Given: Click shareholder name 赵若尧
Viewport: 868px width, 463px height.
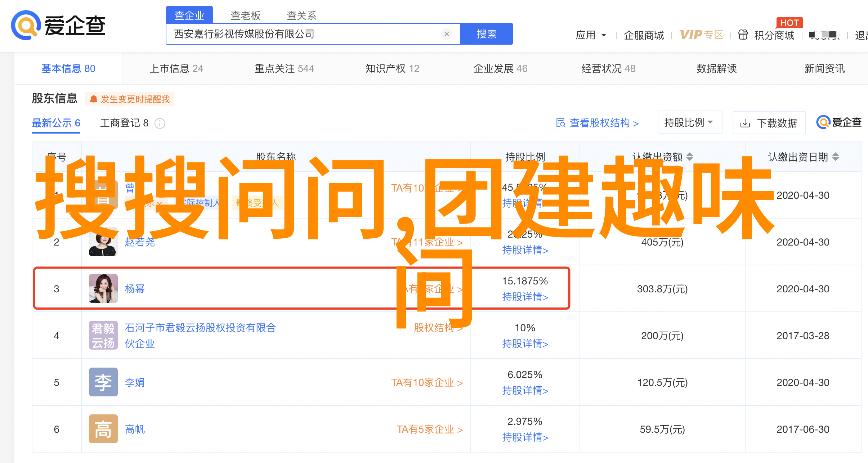Looking at the screenshot, I should tap(140, 242).
